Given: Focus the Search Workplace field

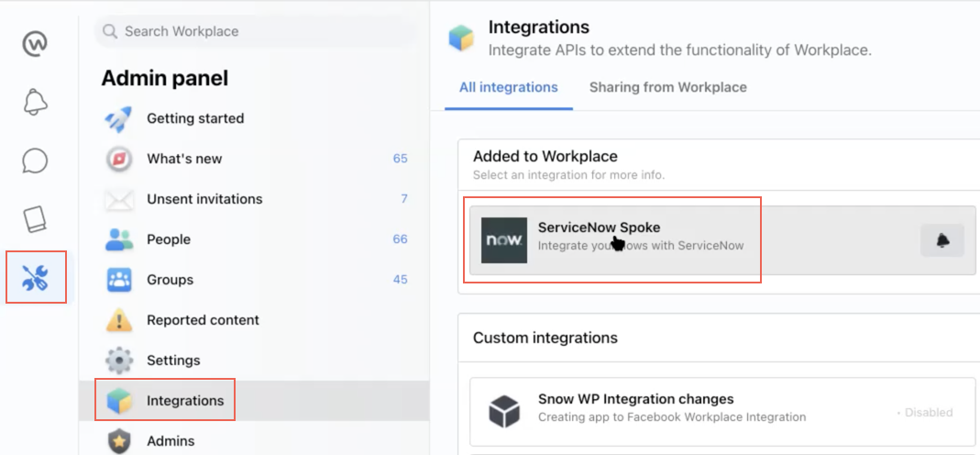Looking at the screenshot, I should [x=255, y=31].
